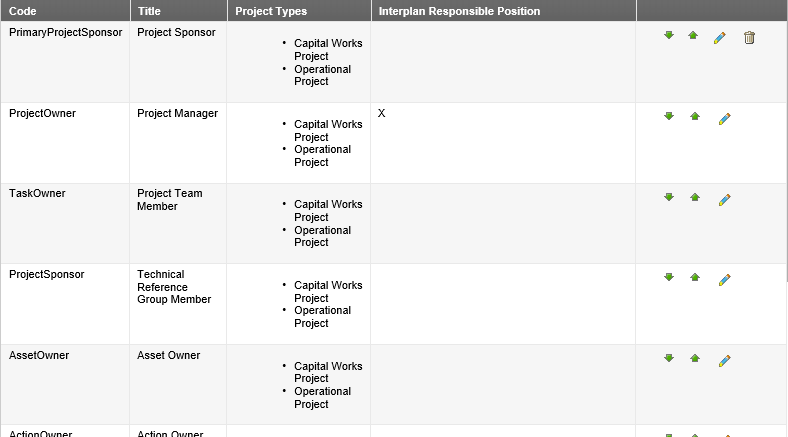Move AssetOwner row up
788x437 pixels.
click(695, 358)
